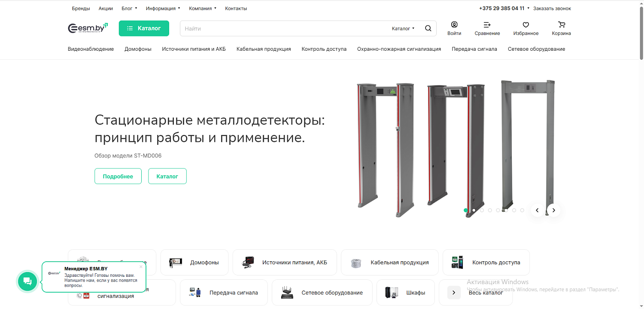Click the next-slide arrow on the banner

[x=553, y=210]
